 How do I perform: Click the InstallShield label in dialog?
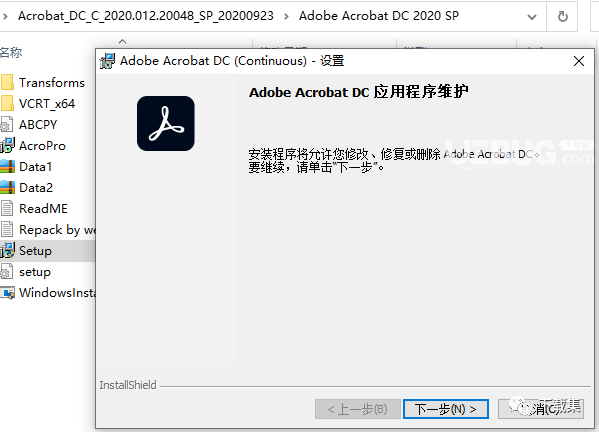[x=128, y=385]
